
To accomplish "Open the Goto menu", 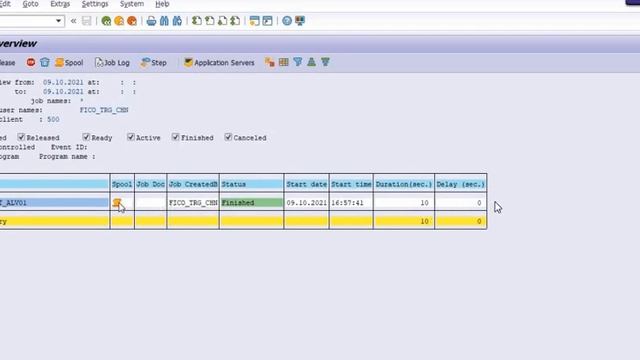I will (30, 4).
